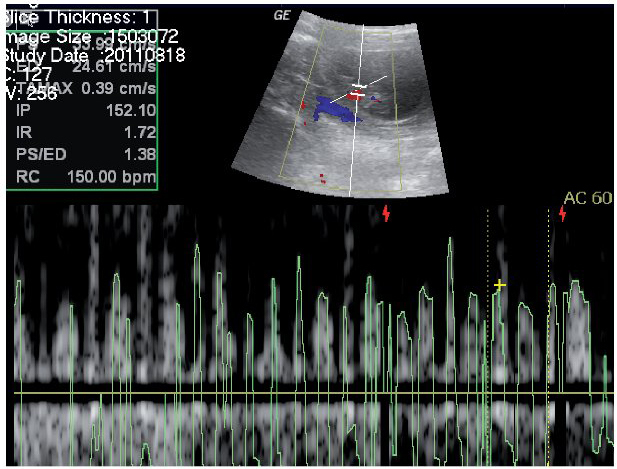Click the right dotted yellow vertical cursor line
This screenshot has width=617, height=469.
[x=548, y=330]
